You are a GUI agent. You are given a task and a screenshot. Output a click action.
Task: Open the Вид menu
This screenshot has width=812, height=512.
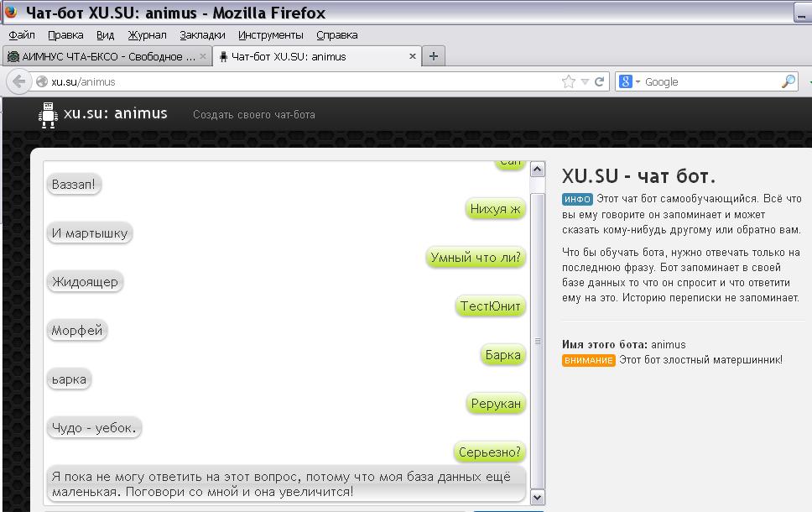pos(105,35)
